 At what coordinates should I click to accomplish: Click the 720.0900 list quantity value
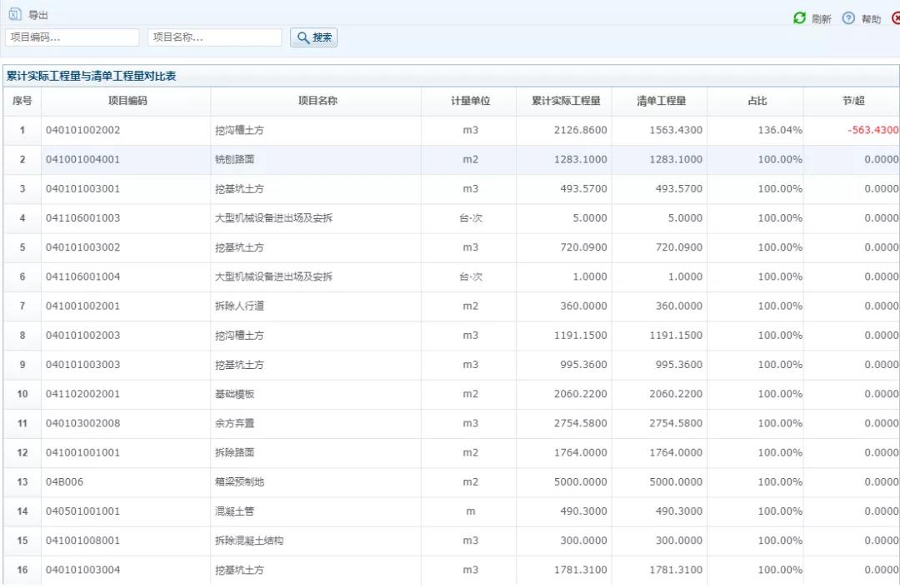679,247
